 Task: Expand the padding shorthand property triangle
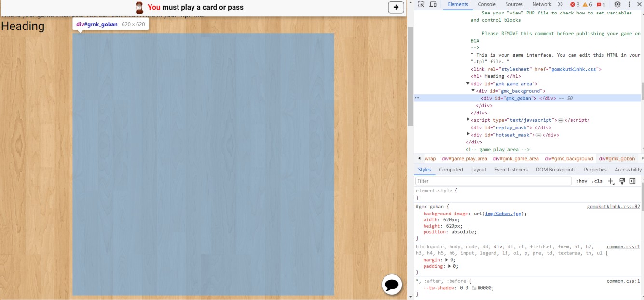point(449,266)
